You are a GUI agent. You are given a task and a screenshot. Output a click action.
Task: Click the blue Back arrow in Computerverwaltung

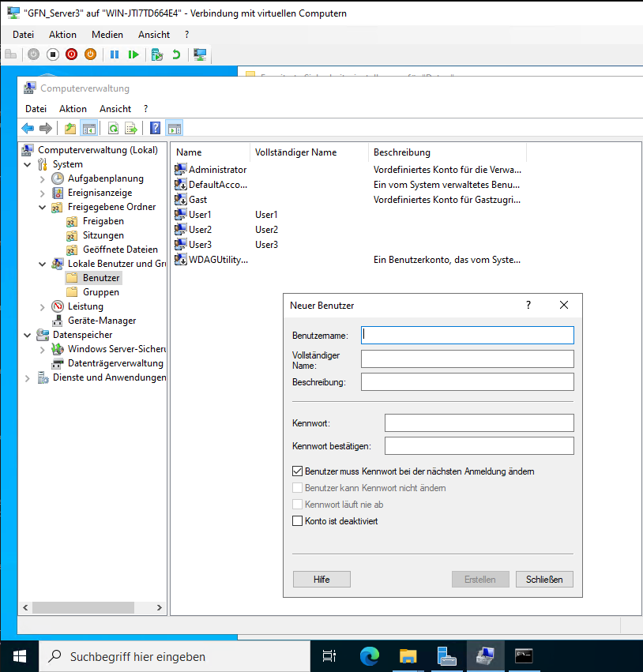(28, 128)
